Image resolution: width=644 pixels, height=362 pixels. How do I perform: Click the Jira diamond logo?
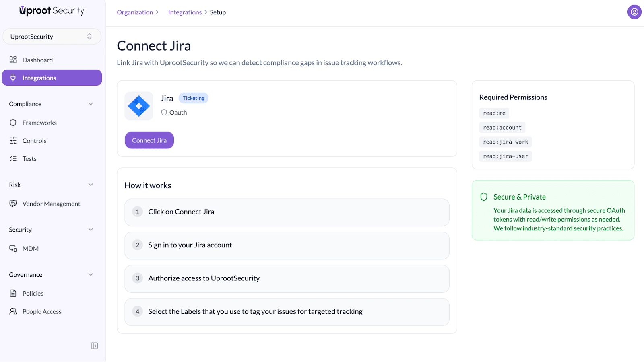point(139,106)
